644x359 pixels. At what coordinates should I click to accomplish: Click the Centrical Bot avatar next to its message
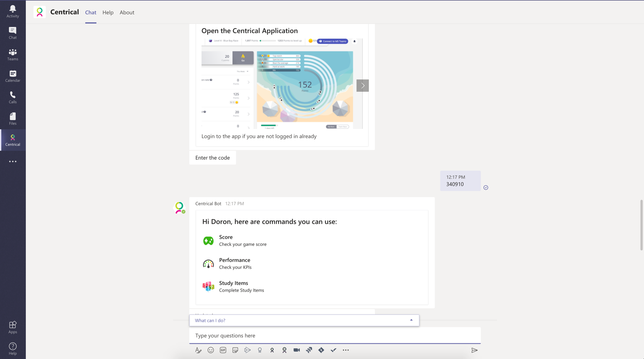click(180, 207)
